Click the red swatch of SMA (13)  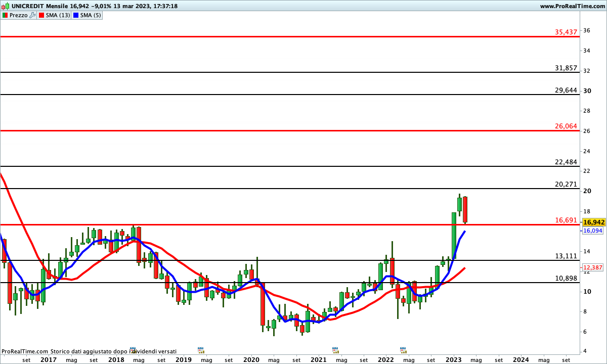pos(42,15)
